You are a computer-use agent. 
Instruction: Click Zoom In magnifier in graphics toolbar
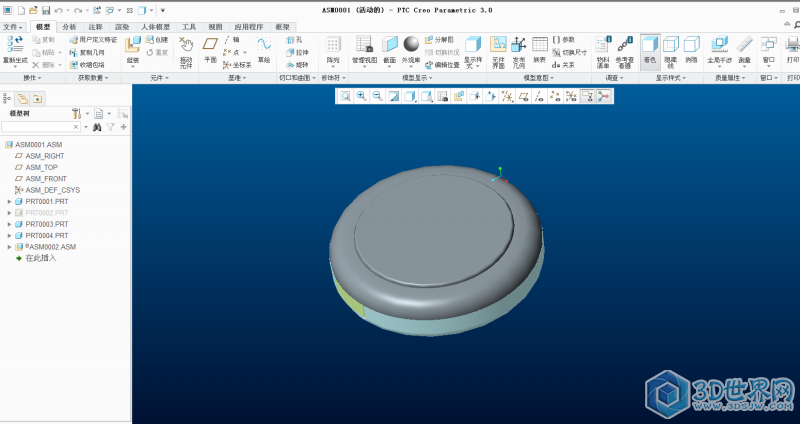click(x=361, y=96)
